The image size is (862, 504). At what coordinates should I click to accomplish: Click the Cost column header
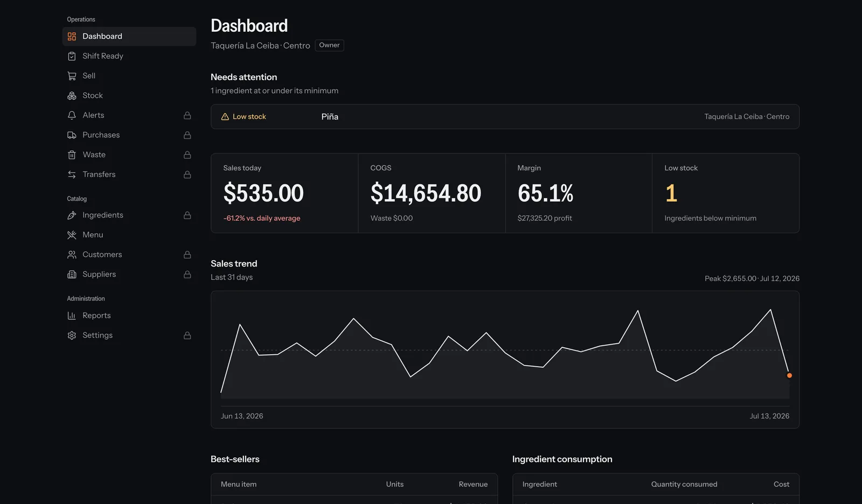pyautogui.click(x=781, y=485)
